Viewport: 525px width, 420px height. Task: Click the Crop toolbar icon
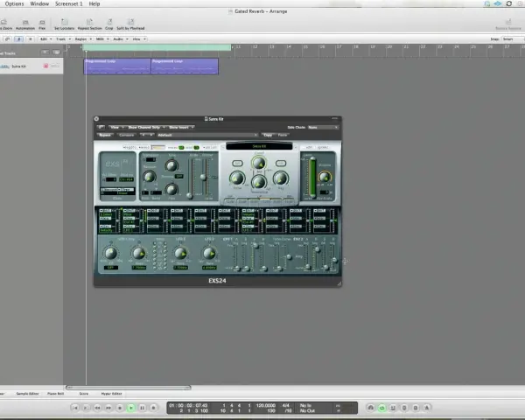[109, 23]
